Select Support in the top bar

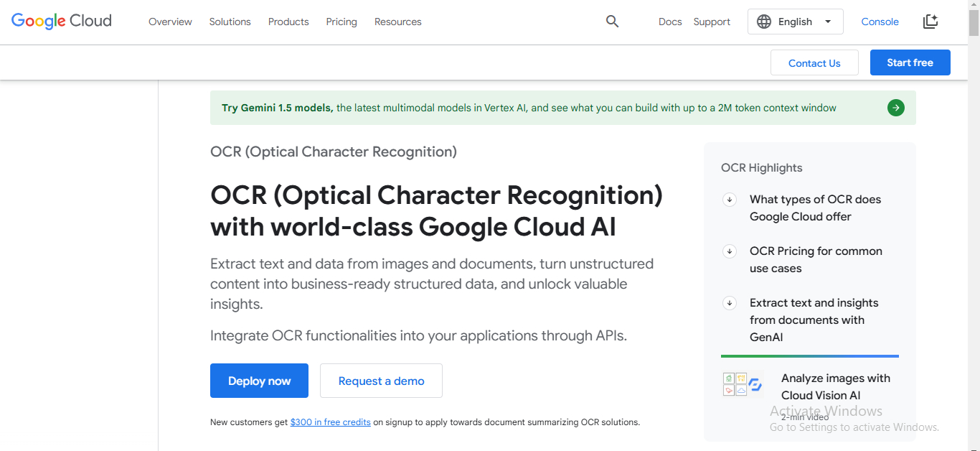[711, 22]
